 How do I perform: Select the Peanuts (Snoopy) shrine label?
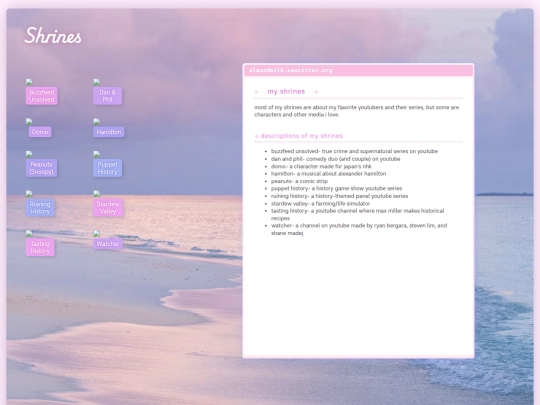[x=41, y=168]
